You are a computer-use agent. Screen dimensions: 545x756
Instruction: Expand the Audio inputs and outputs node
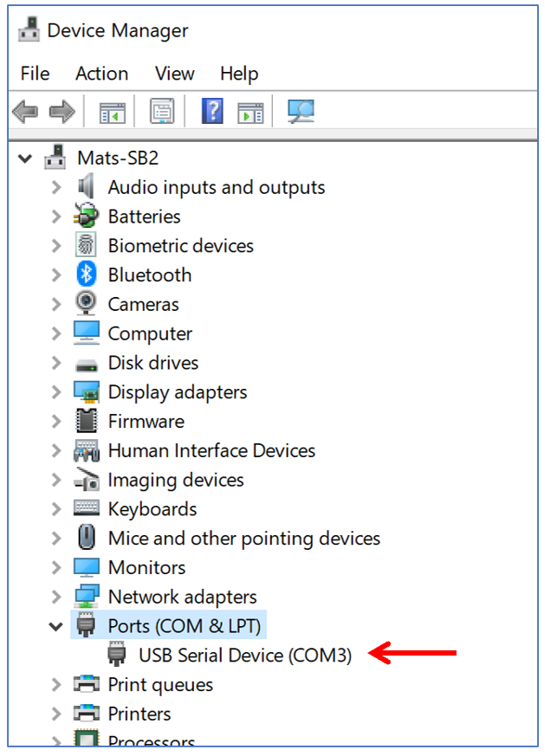57,188
